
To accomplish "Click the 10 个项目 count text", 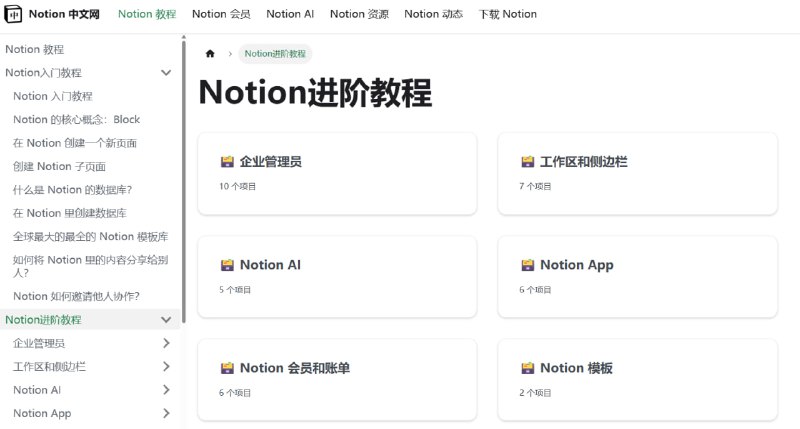I will [237, 186].
